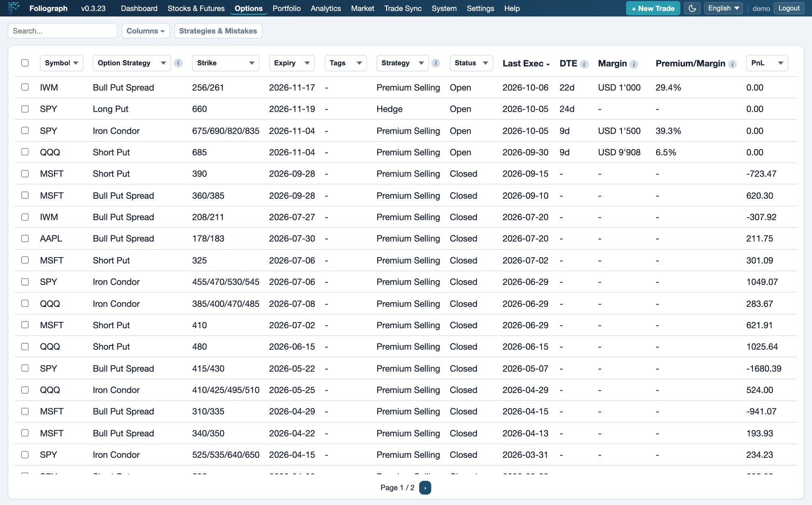Open Stocks & Futures section
Screen dimensions: 812x505
pos(196,8)
